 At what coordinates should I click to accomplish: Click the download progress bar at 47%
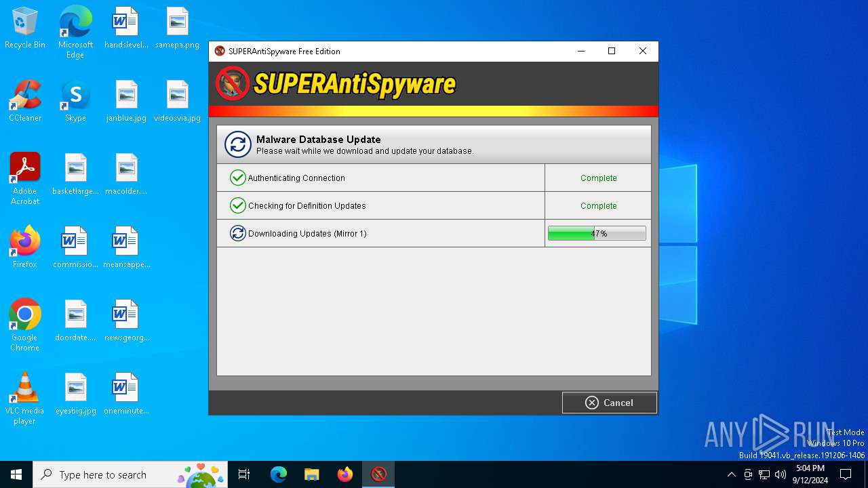click(x=597, y=234)
